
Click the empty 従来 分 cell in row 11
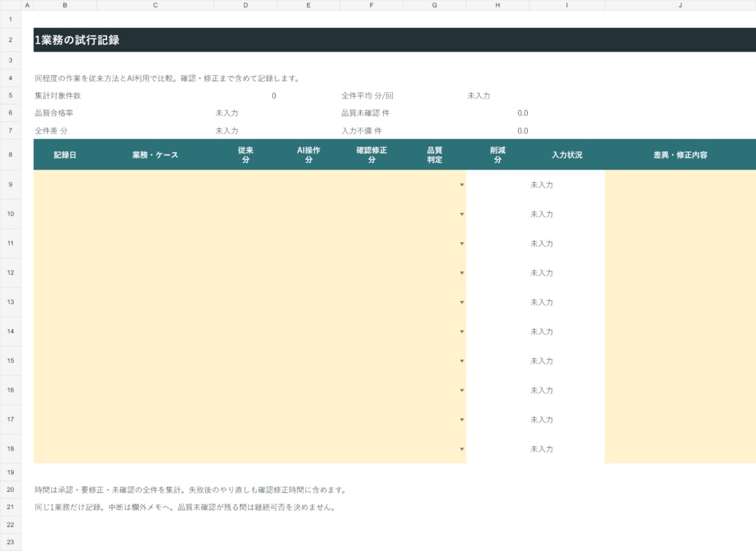coord(245,243)
